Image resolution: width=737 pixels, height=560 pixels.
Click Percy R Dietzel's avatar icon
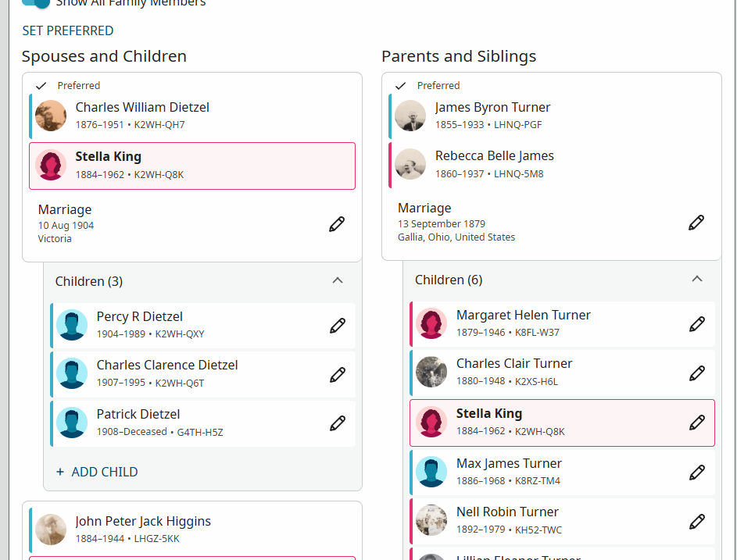pyautogui.click(x=72, y=325)
